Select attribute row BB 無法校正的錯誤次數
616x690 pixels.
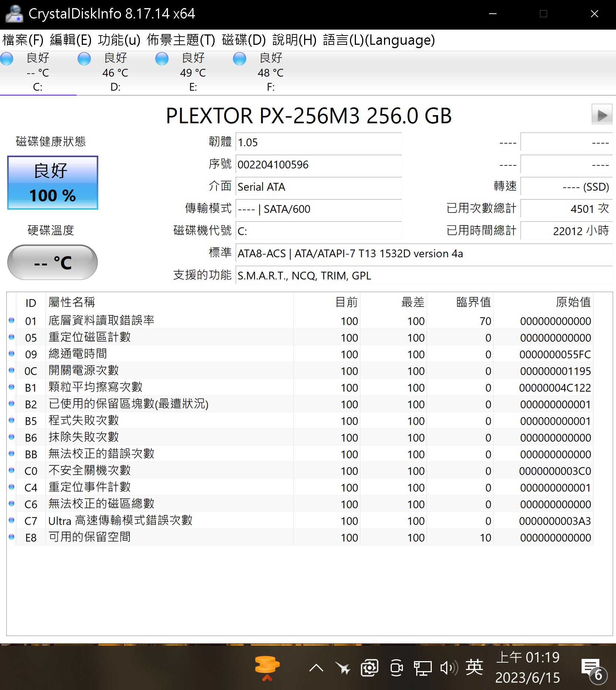[x=300, y=454]
